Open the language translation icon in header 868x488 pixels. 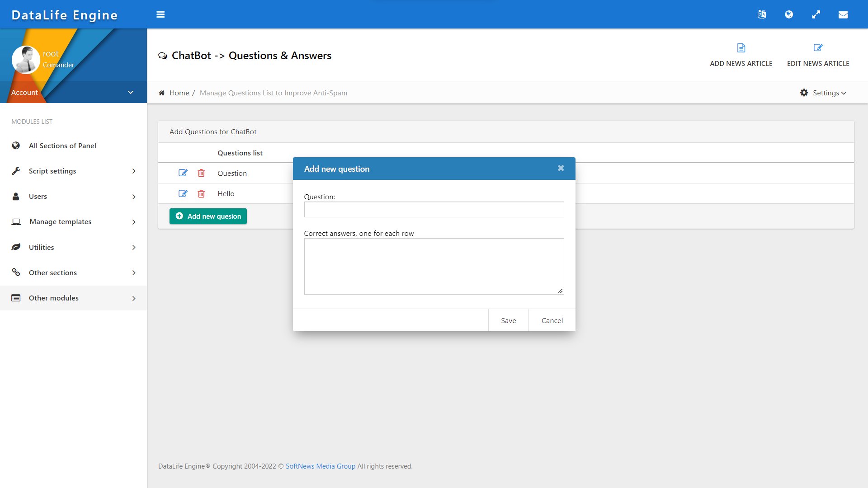pyautogui.click(x=762, y=14)
